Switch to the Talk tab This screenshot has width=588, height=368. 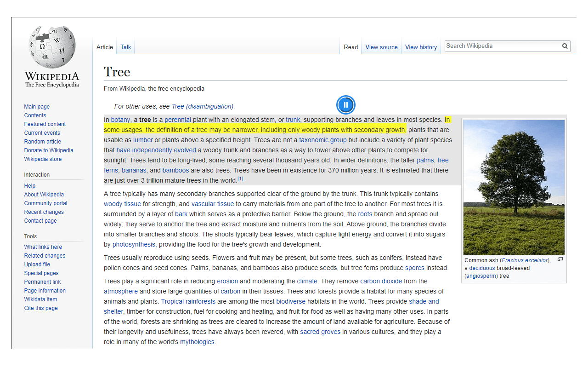point(126,47)
